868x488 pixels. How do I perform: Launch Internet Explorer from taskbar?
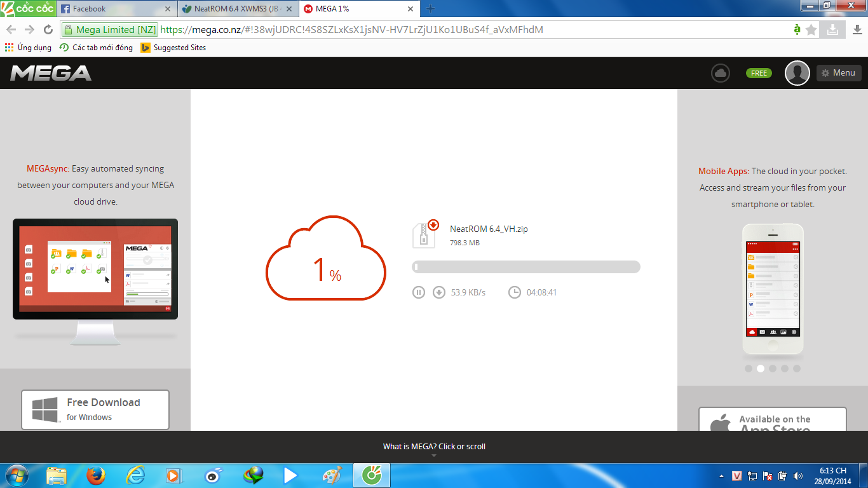click(x=135, y=475)
